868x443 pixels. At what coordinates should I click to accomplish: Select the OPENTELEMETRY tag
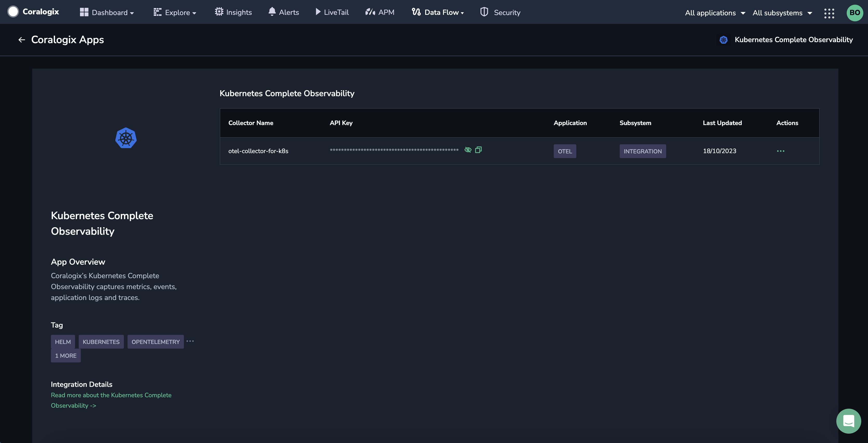coord(155,342)
